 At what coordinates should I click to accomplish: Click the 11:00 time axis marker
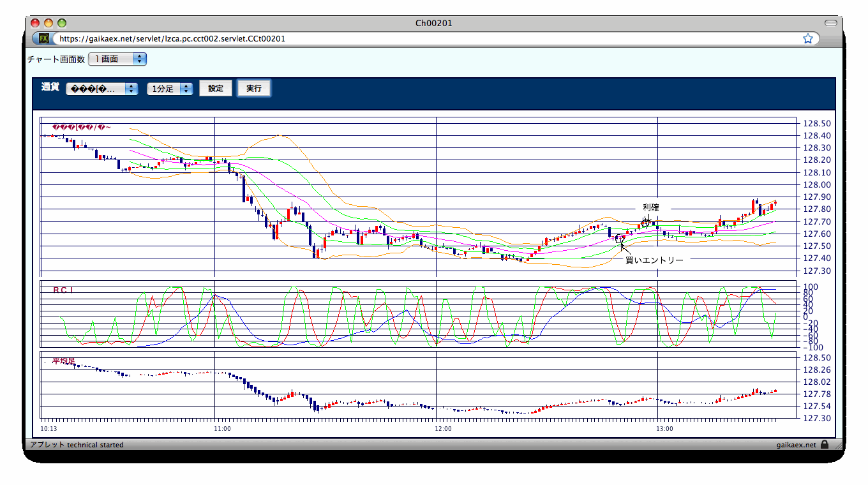click(x=222, y=429)
